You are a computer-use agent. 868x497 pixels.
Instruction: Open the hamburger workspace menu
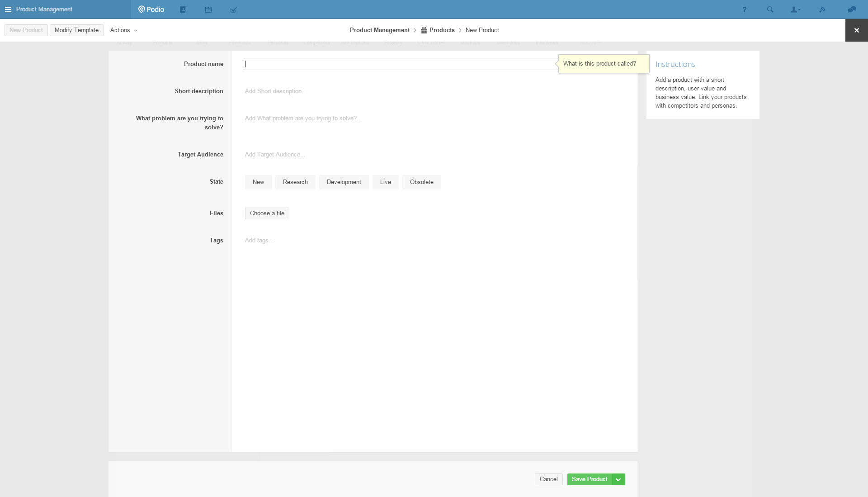click(8, 9)
